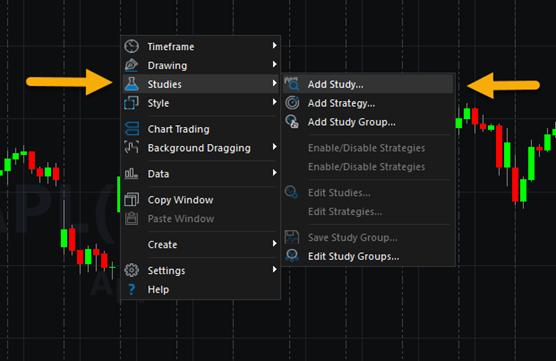Image resolution: width=556 pixels, height=361 pixels.
Task: Click the blue Help question mark icon
Action: click(132, 289)
